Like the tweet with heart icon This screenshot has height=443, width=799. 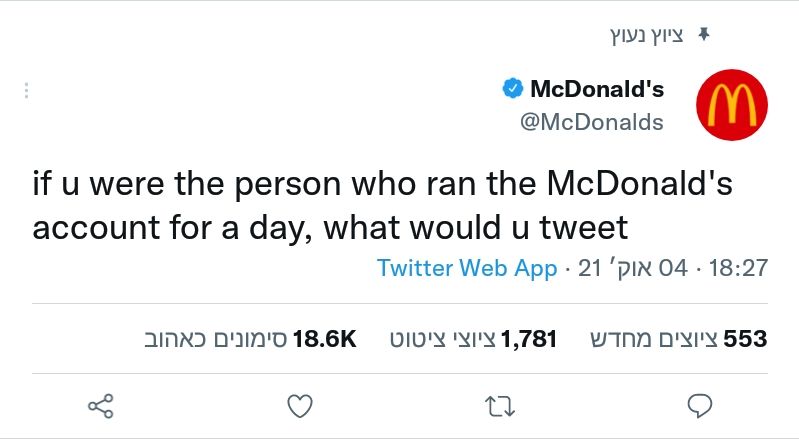(x=300, y=405)
